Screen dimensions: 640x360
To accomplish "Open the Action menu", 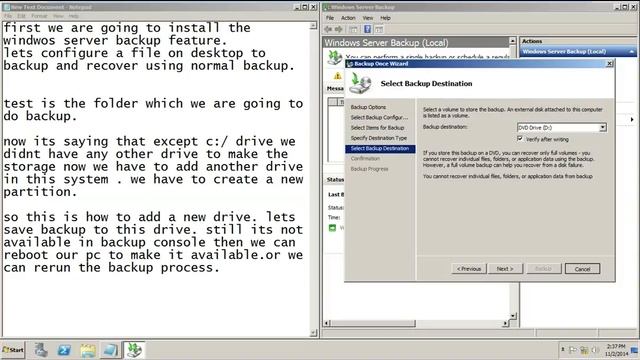I will pos(348,18).
